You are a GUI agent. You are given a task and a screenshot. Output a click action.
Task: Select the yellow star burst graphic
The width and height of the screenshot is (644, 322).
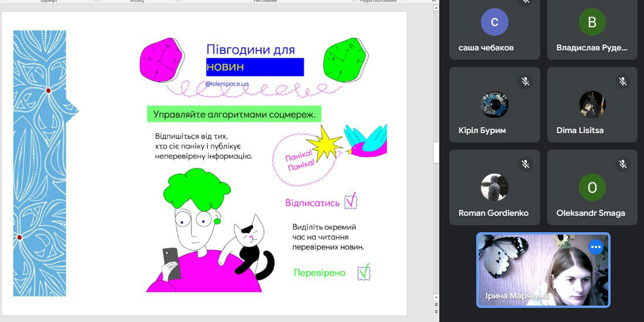click(x=324, y=143)
